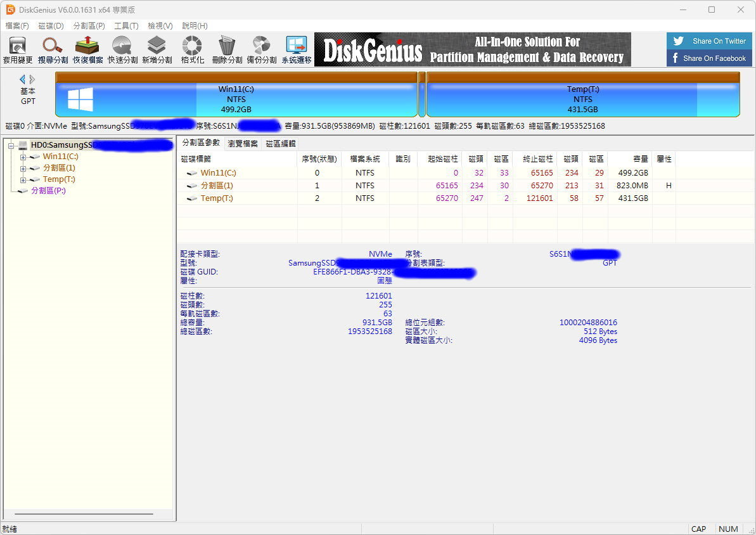Click the New Partition (新增分割) icon
Image resolution: width=756 pixels, height=535 pixels.
click(157, 49)
